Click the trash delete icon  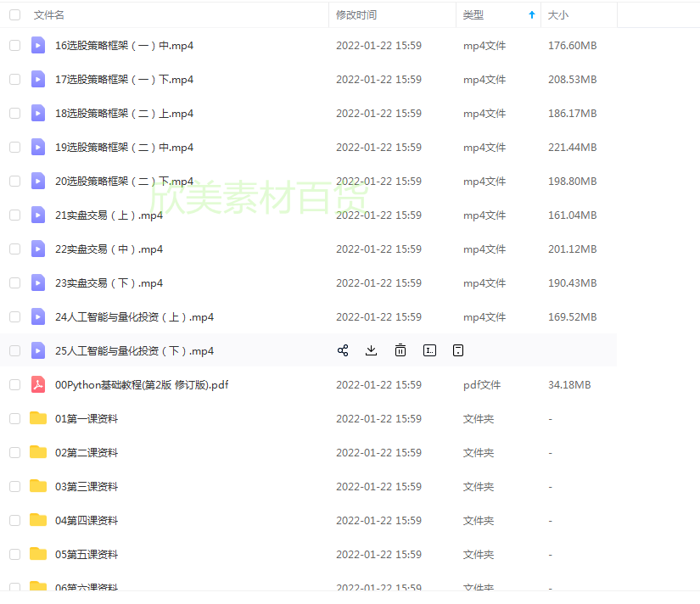click(x=400, y=350)
